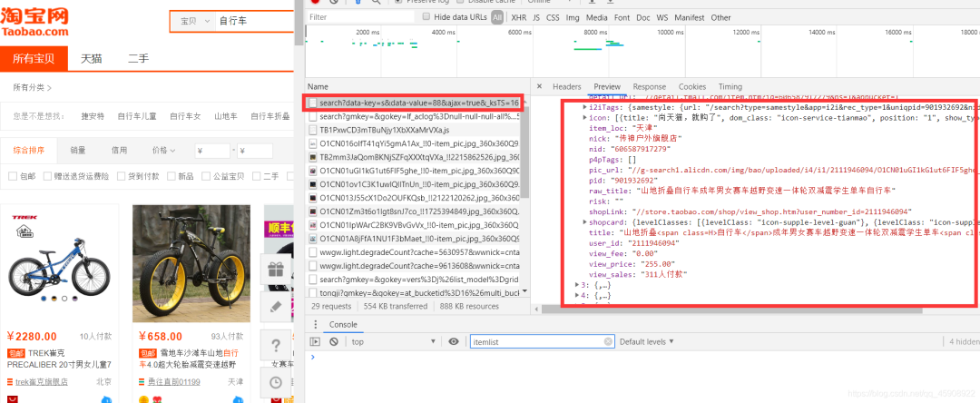The image size is (980, 403).
Task: Open the yellow fat-tire bike thumbnail
Action: tap(191, 263)
